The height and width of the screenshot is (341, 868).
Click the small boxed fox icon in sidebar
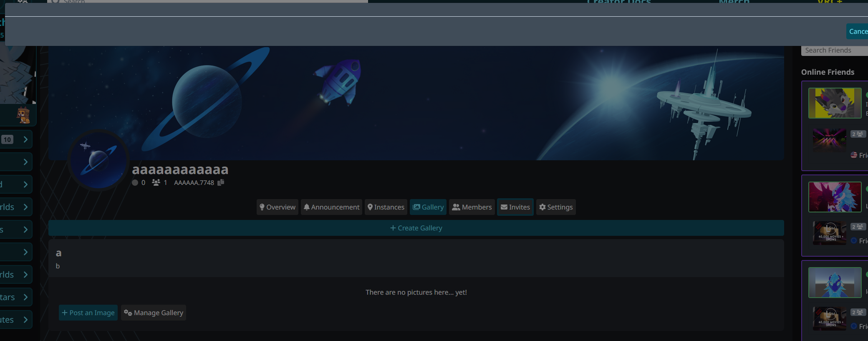(23, 115)
